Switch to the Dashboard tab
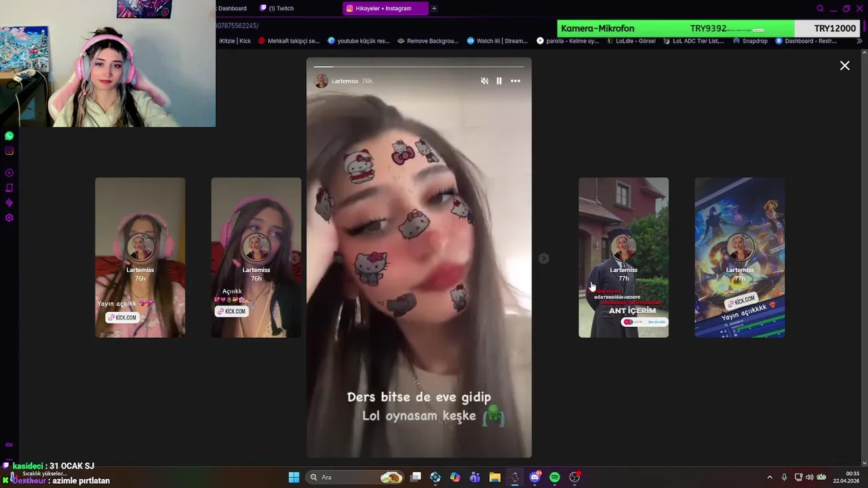This screenshot has width=868, height=488. coord(232,8)
